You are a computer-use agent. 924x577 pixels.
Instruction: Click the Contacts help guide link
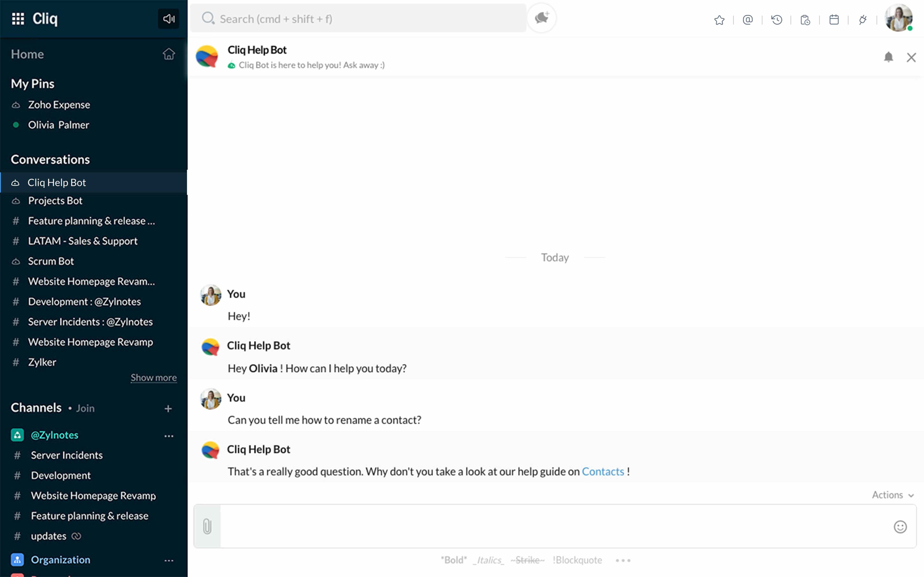(x=603, y=472)
